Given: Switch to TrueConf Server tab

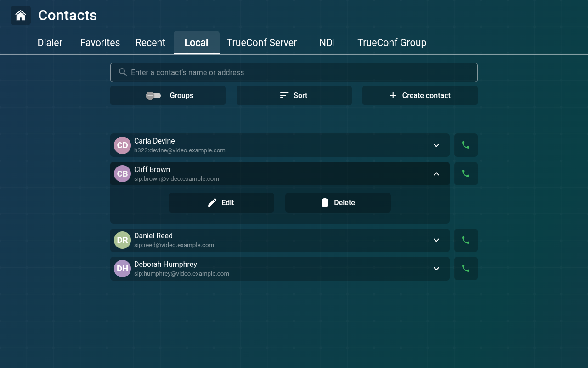Looking at the screenshot, I should click(x=262, y=42).
